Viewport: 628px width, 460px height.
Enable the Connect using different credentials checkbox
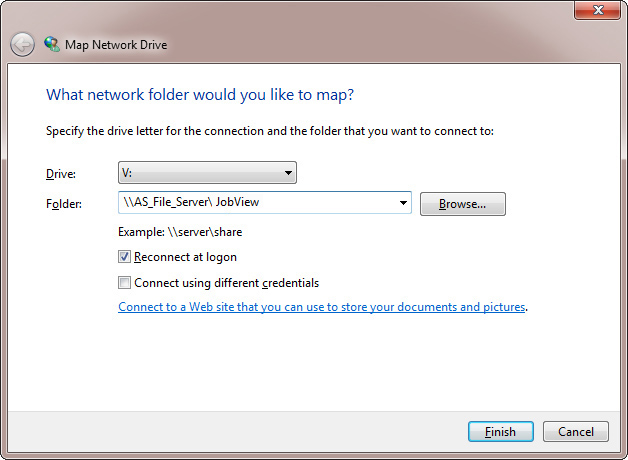pos(125,283)
